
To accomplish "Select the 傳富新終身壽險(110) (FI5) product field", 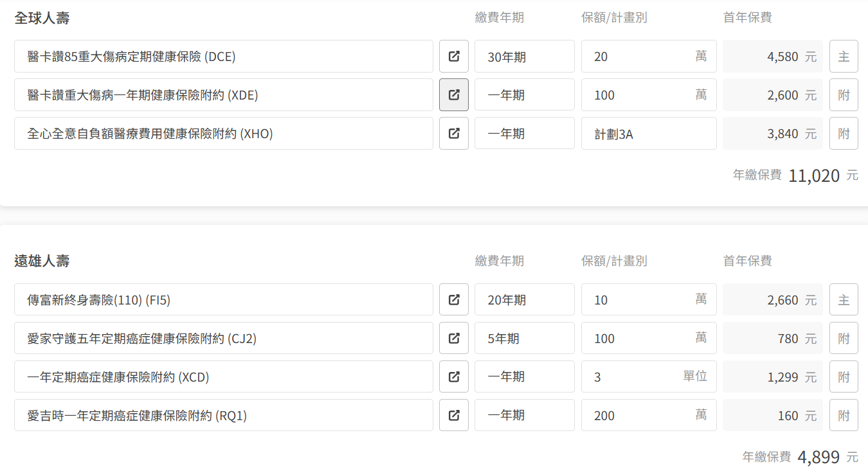I will [x=223, y=300].
